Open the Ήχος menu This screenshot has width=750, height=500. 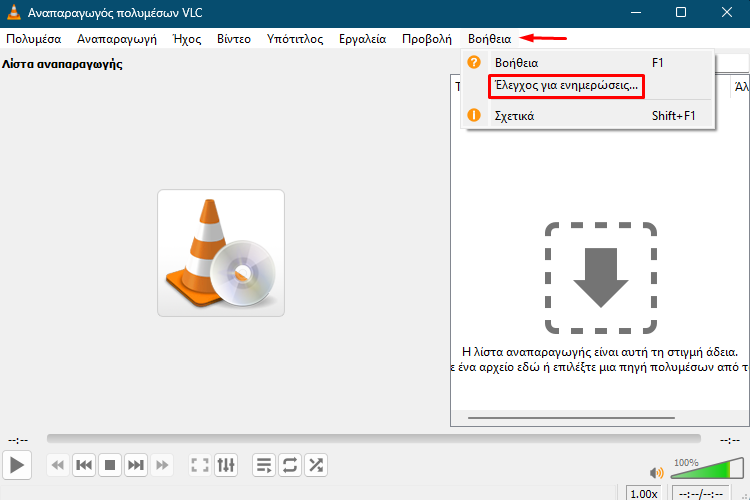[x=187, y=39]
